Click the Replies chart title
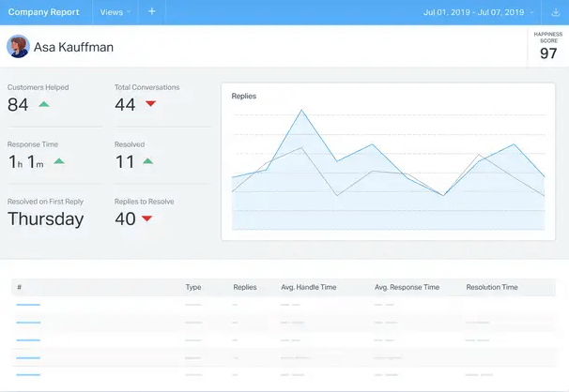The height and width of the screenshot is (392, 569). [x=244, y=96]
